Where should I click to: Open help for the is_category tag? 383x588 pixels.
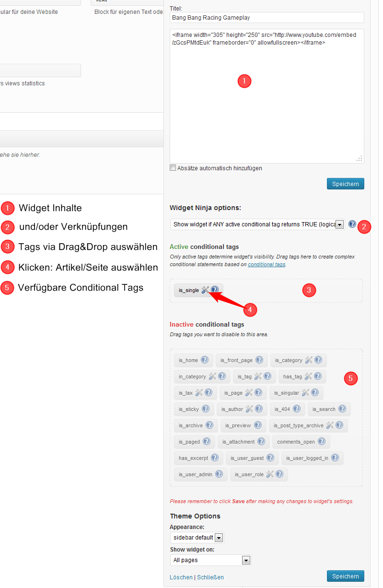[x=318, y=360]
